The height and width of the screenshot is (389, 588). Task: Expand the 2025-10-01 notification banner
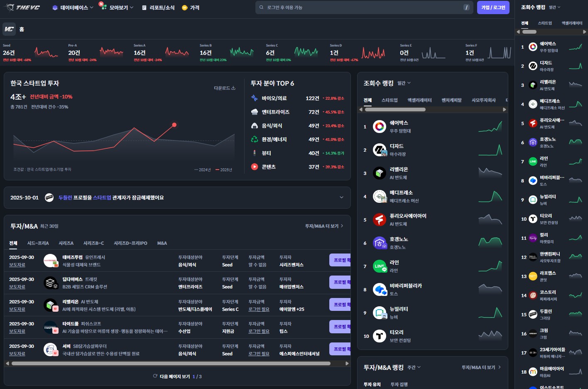click(x=341, y=197)
